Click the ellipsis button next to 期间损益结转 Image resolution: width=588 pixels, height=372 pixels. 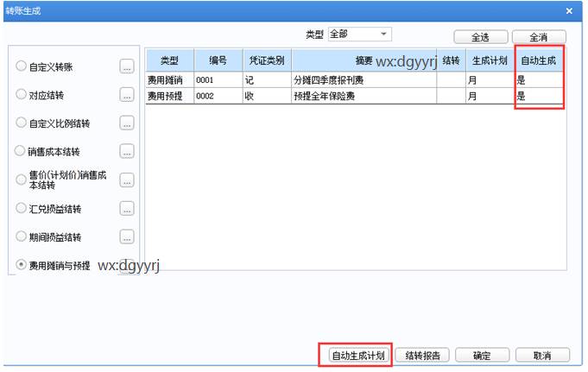(x=126, y=237)
